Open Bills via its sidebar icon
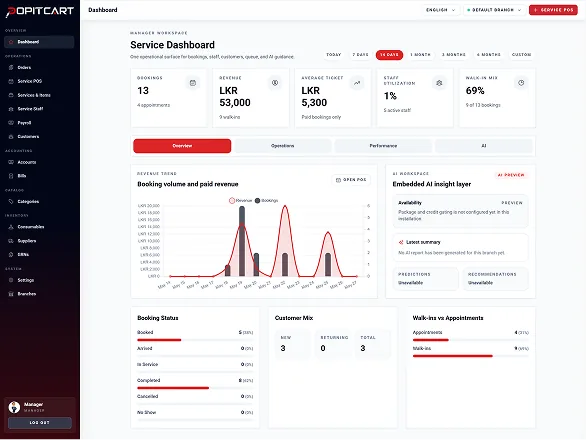The width and height of the screenshot is (586, 440). click(x=11, y=176)
